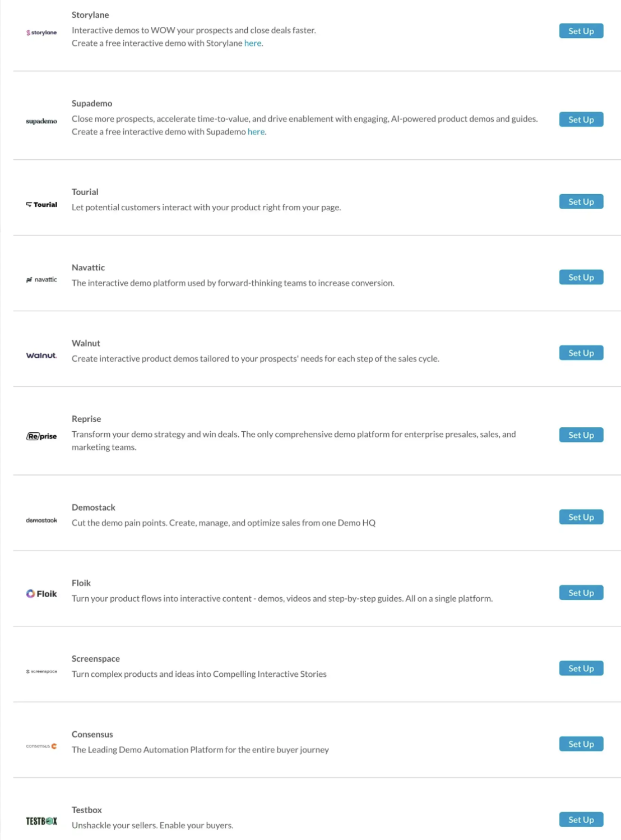Click the Testbox logo icon
The height and width of the screenshot is (840, 621).
[x=41, y=820]
